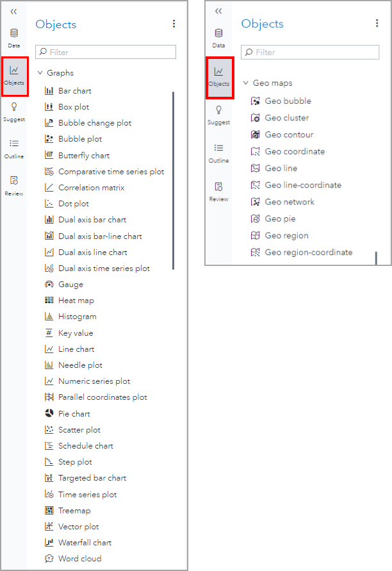Collapse the side pane above Geo maps panel
This screenshot has height=571, width=392.
(x=218, y=11)
